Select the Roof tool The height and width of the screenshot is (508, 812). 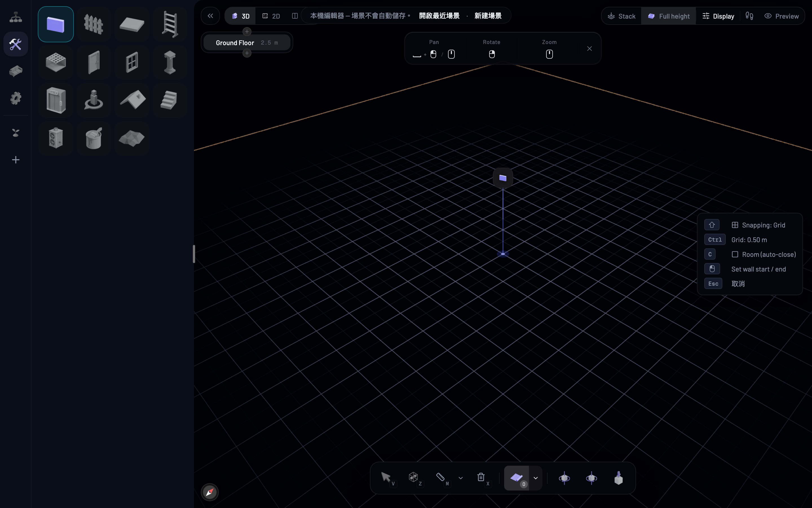point(132,100)
